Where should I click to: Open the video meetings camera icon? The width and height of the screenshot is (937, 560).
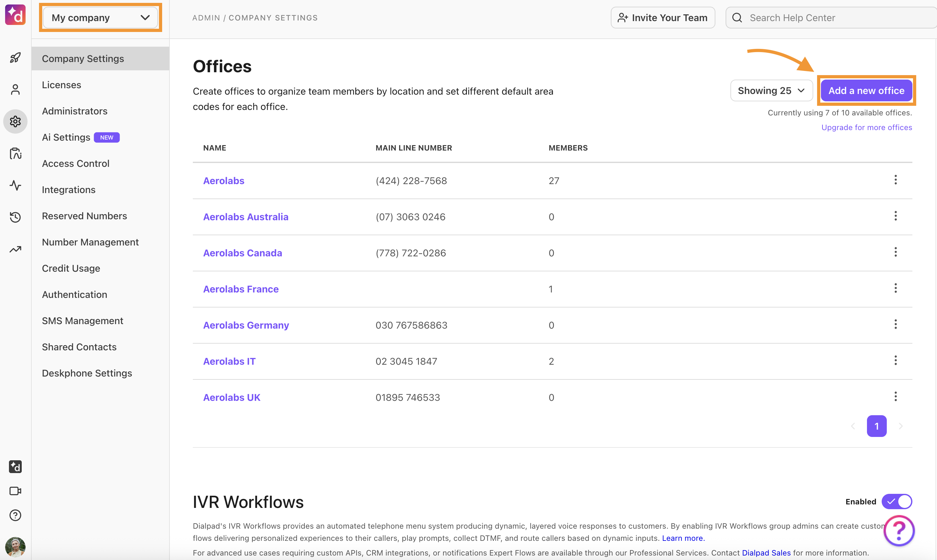[15, 491]
